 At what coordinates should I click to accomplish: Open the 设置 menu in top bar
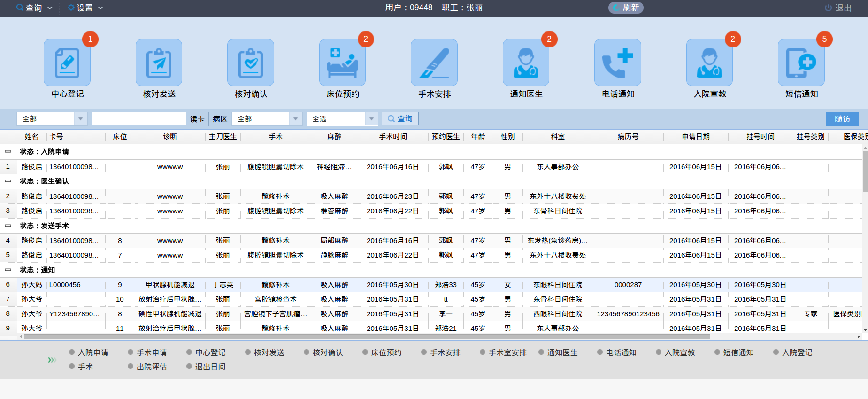click(x=85, y=8)
